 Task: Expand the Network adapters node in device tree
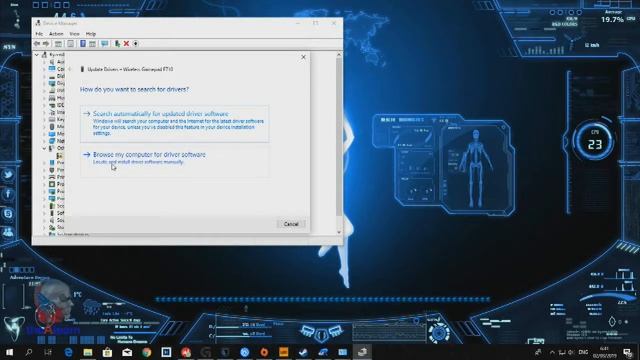[44, 141]
